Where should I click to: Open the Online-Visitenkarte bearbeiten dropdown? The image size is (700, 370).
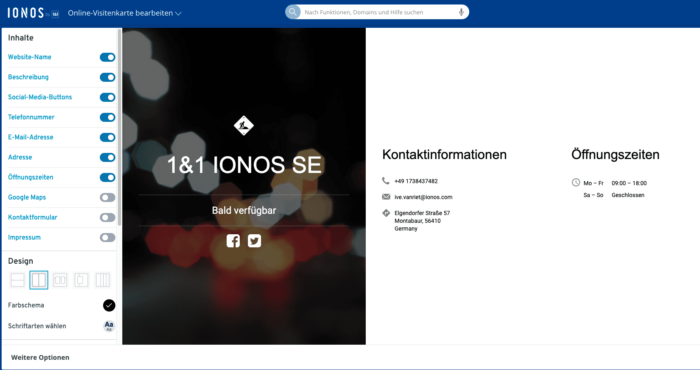point(125,13)
